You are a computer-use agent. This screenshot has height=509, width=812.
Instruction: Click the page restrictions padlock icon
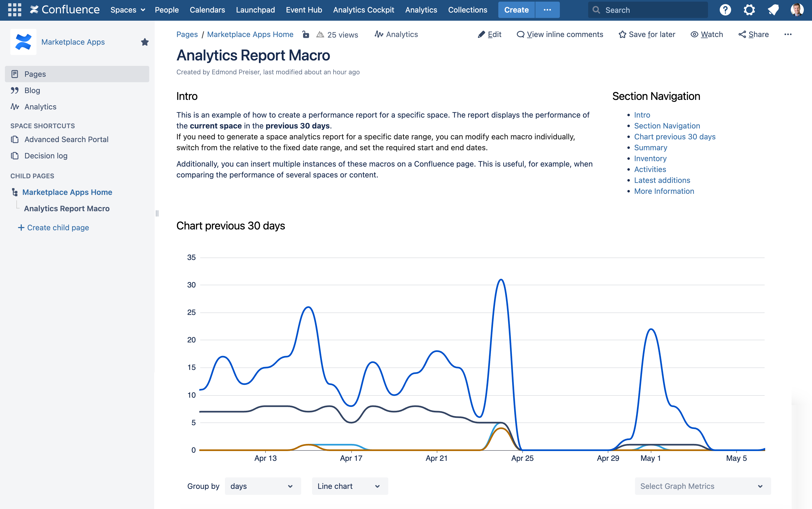pos(306,34)
